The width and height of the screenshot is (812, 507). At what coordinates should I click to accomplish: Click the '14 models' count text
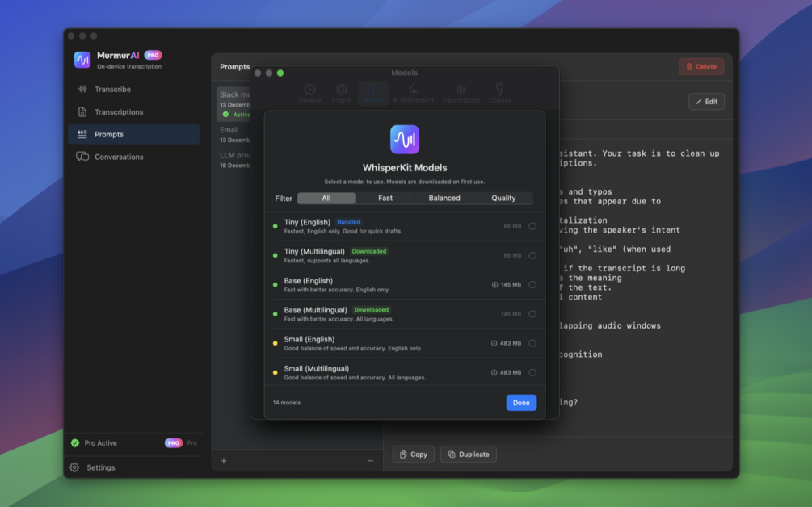tap(286, 403)
